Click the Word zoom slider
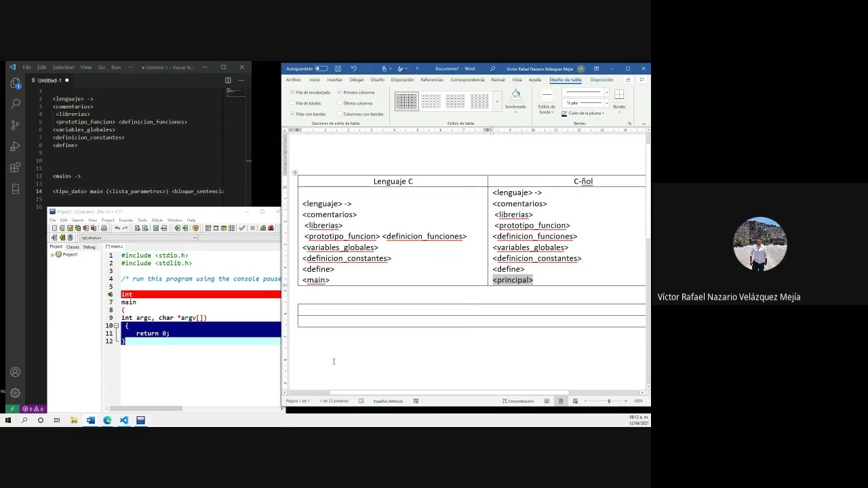Viewport: 868px width, 488px height. click(608, 401)
